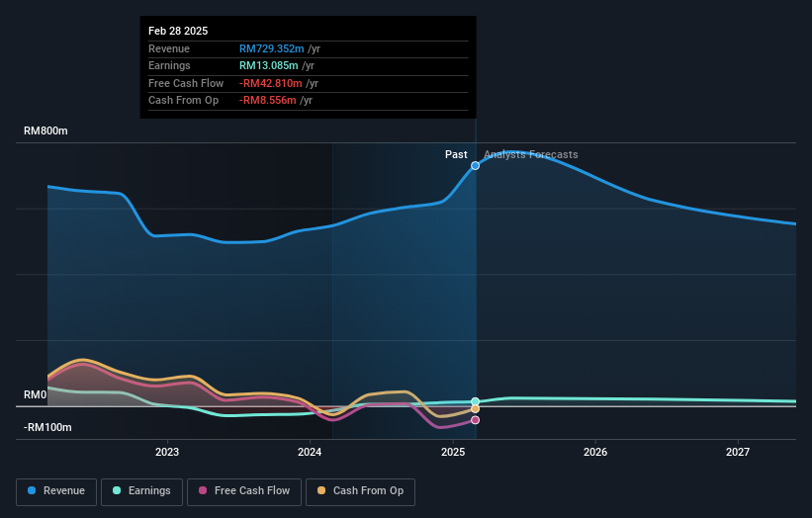812x518 pixels.
Task: Click the RM729.352m revenue value
Action: pyautogui.click(x=272, y=48)
